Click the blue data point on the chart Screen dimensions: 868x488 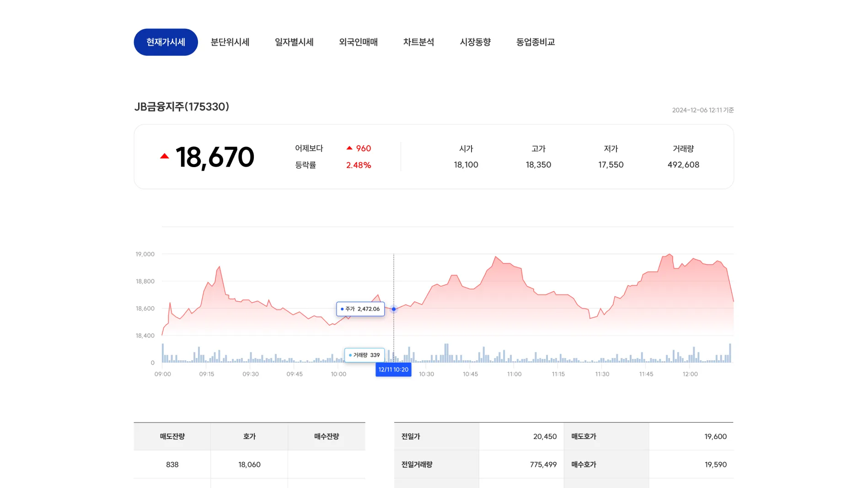[x=394, y=309]
